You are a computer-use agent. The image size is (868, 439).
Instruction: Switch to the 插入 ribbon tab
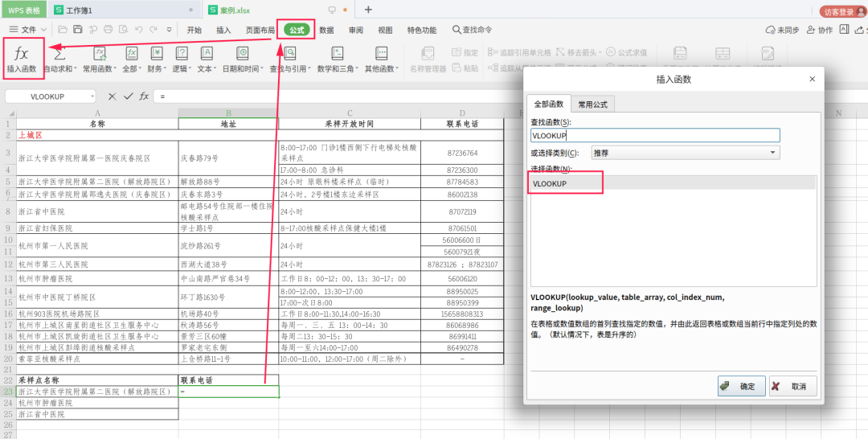[223, 30]
